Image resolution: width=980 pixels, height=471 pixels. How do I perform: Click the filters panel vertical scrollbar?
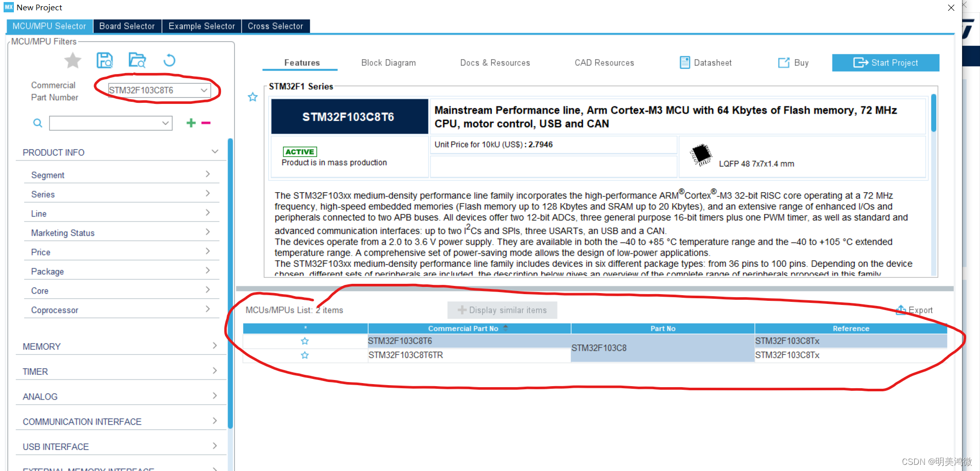click(230, 283)
